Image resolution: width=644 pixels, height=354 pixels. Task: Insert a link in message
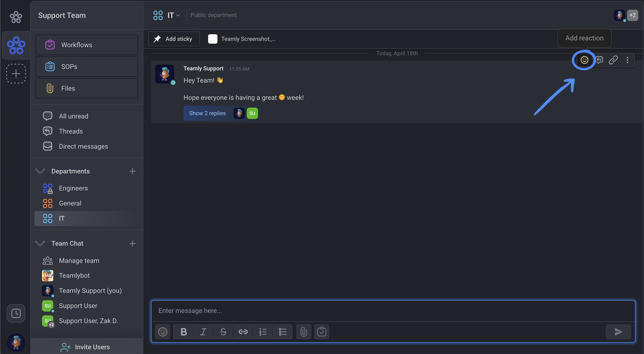(243, 332)
